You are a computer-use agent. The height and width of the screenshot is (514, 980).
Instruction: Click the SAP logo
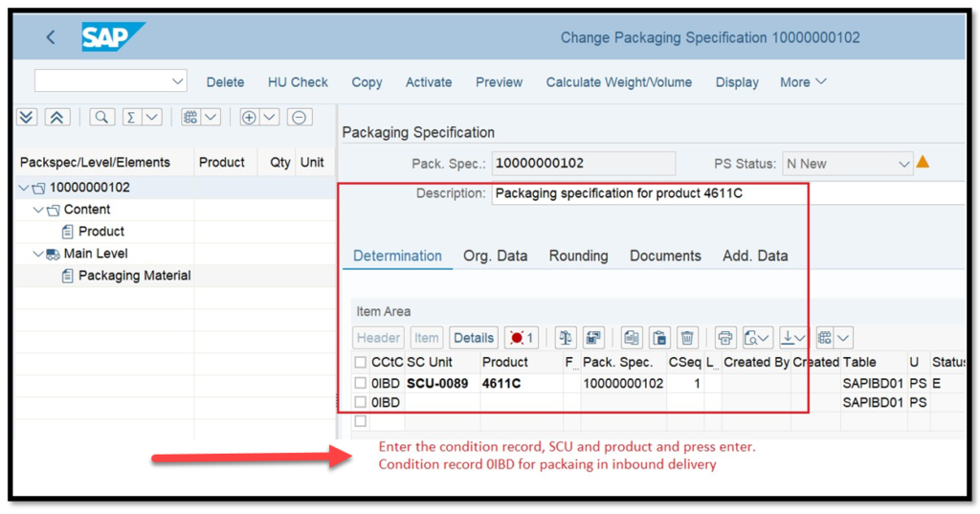[113, 37]
